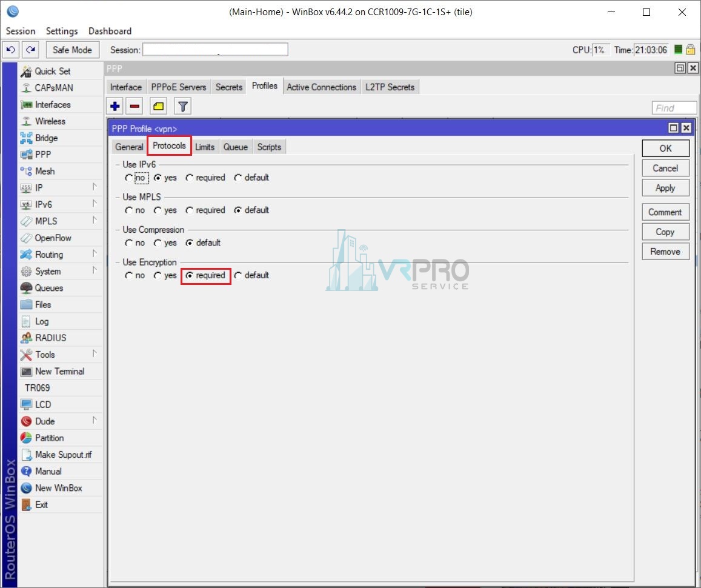Expand the Dude submenu
Image resolution: width=701 pixels, height=588 pixels.
pyautogui.click(x=95, y=420)
